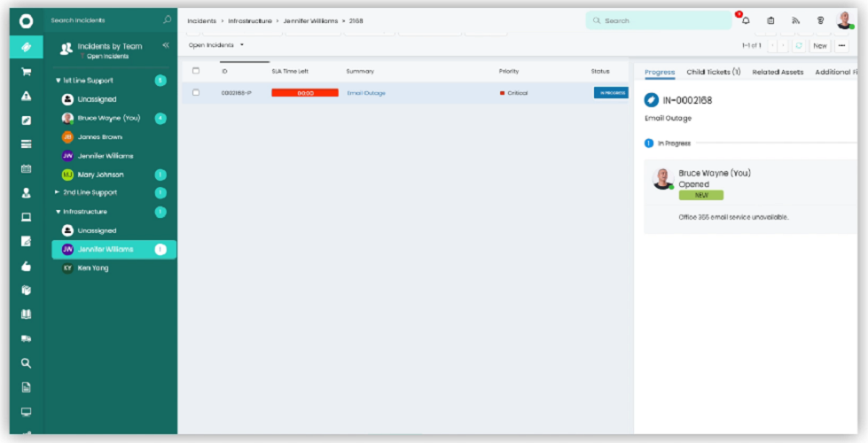Click the Incidents breadcrumb link
The image size is (868, 443).
point(201,21)
